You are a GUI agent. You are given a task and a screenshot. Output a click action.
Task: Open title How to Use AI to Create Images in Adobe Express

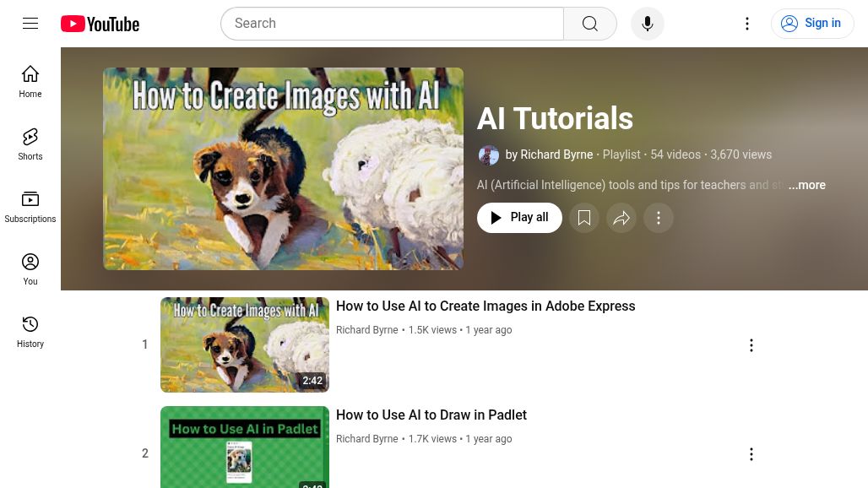click(x=486, y=306)
